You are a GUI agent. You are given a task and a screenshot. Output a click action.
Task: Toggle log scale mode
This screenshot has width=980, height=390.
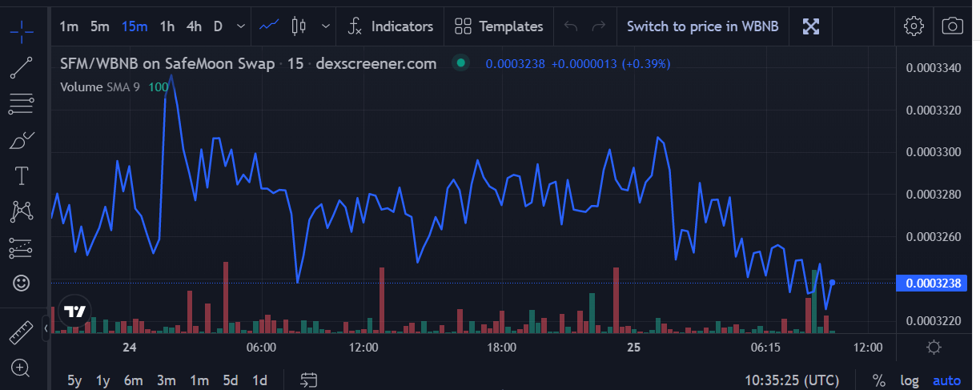click(910, 380)
